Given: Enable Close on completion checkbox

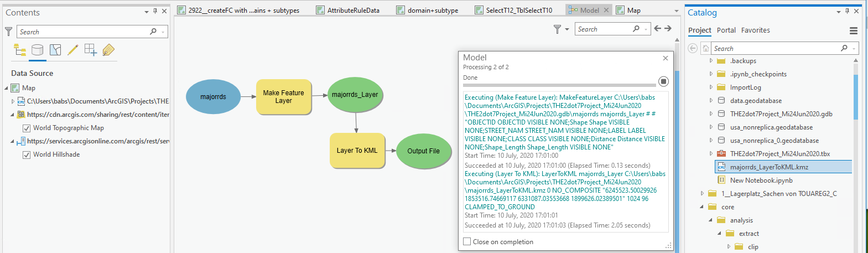Looking at the screenshot, I should (x=467, y=242).
